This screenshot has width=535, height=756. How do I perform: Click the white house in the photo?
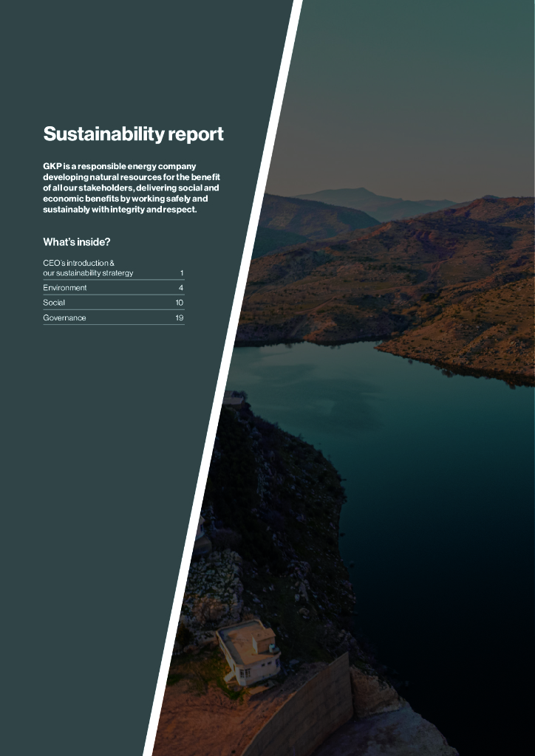[x=249, y=653]
